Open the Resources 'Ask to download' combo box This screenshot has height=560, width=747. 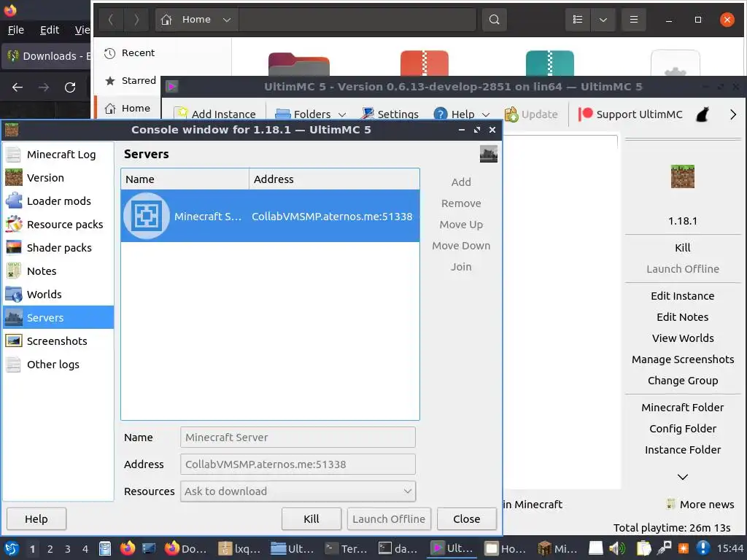click(298, 491)
